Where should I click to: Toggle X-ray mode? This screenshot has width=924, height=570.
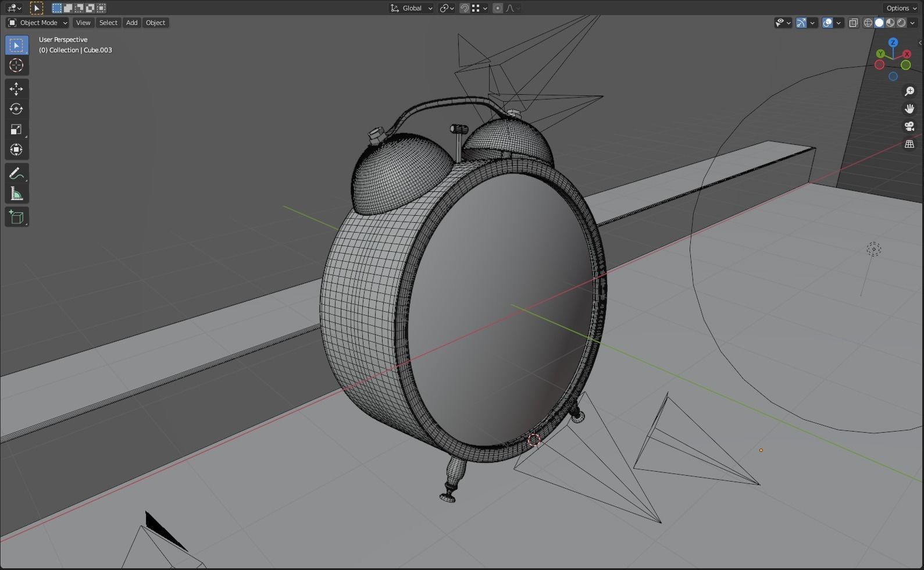(854, 23)
